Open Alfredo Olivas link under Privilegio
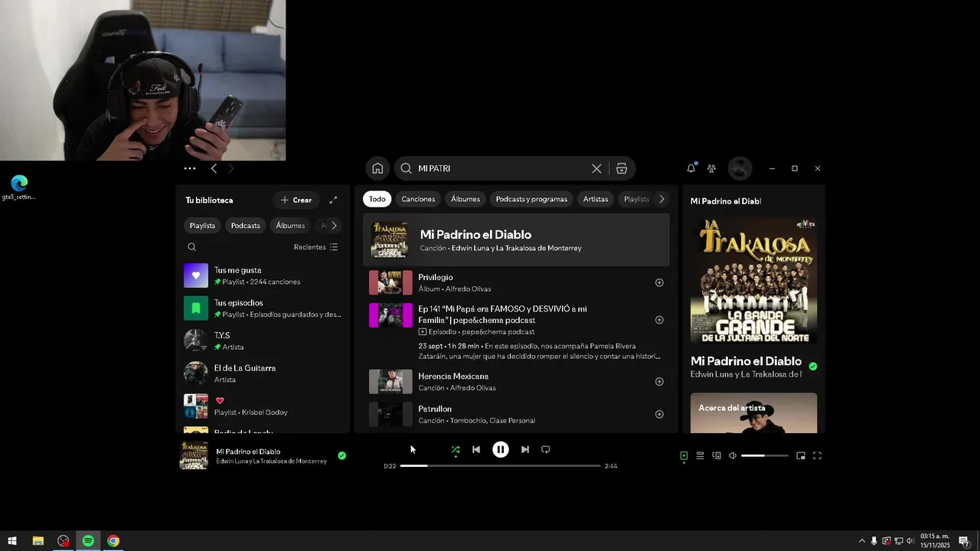 coord(467,289)
